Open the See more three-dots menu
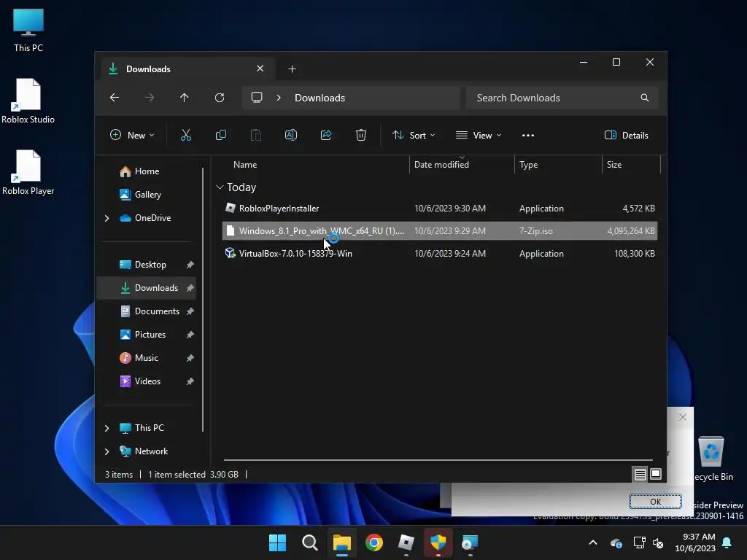This screenshot has width=747, height=560. 528,135
